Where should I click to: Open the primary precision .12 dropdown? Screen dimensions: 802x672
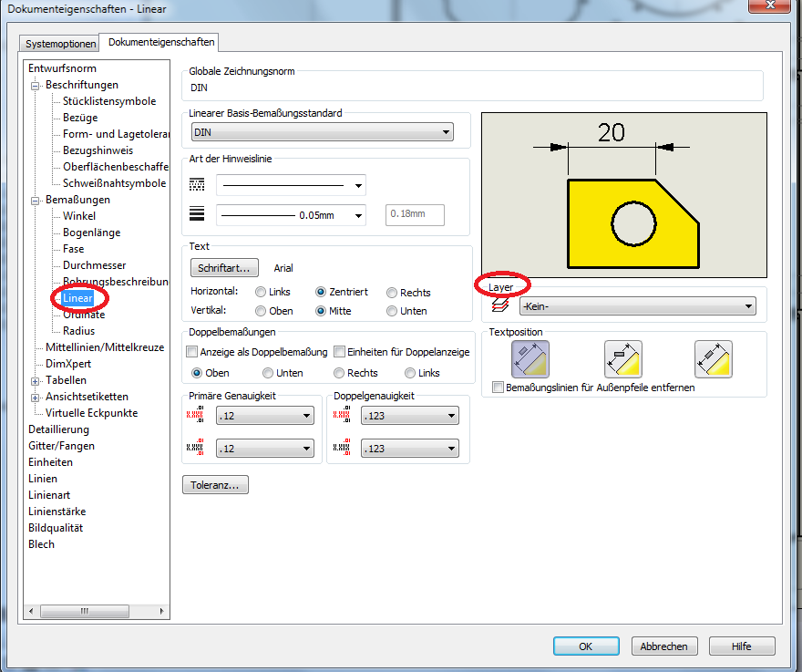264,415
